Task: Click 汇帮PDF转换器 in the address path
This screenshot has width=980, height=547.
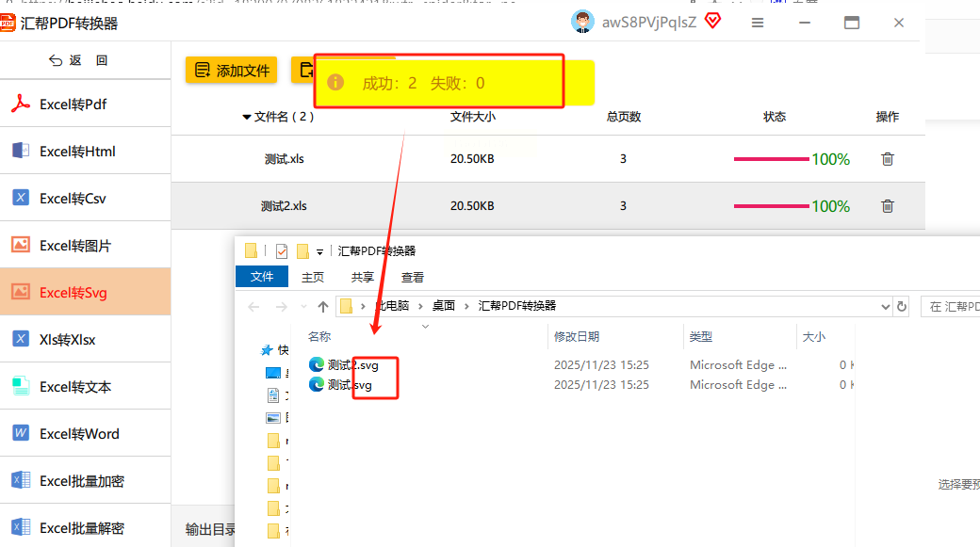Action: (517, 305)
